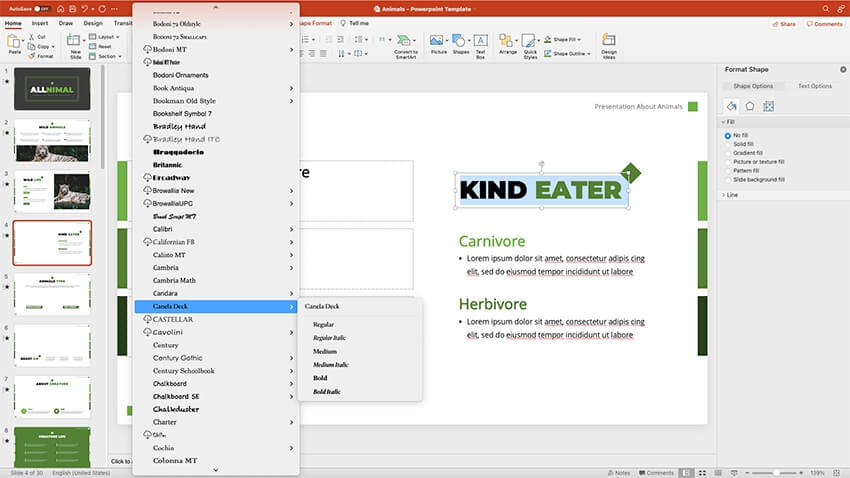The image size is (850, 478).
Task: Insert a Text Box
Action: [481, 43]
